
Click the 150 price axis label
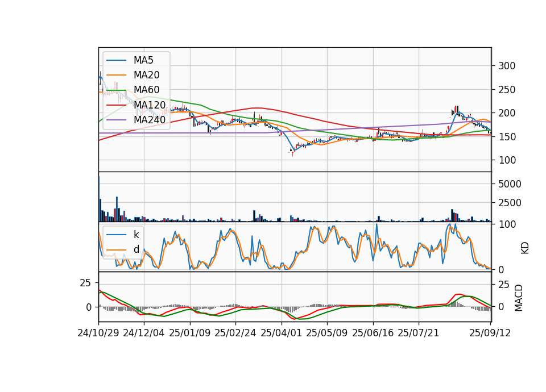pos(507,137)
